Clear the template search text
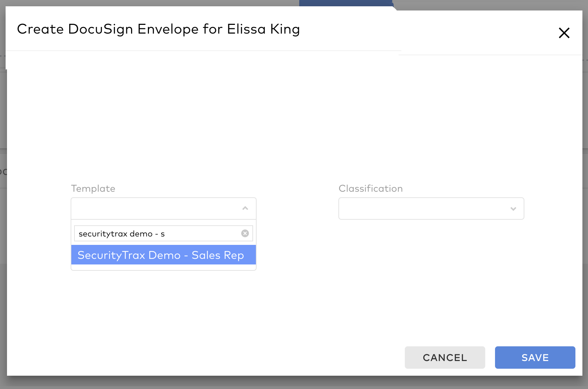Screen dimensions: 588x389 (245, 233)
